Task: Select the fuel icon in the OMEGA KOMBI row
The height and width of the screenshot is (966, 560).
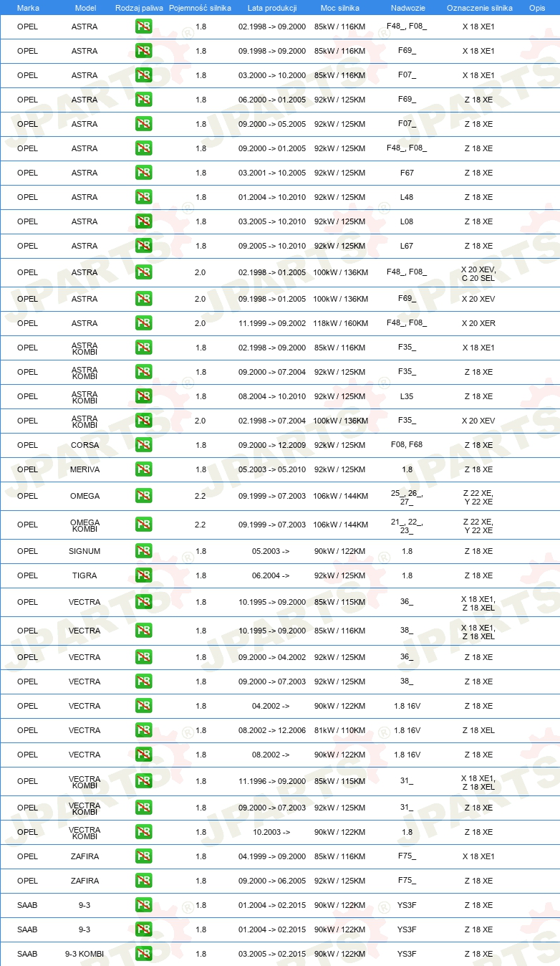Action: click(x=143, y=525)
